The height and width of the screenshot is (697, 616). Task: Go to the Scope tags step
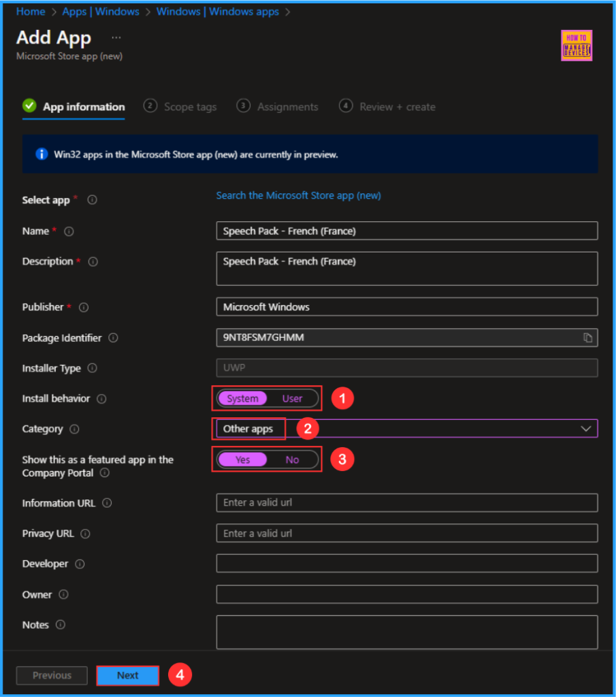click(x=180, y=107)
